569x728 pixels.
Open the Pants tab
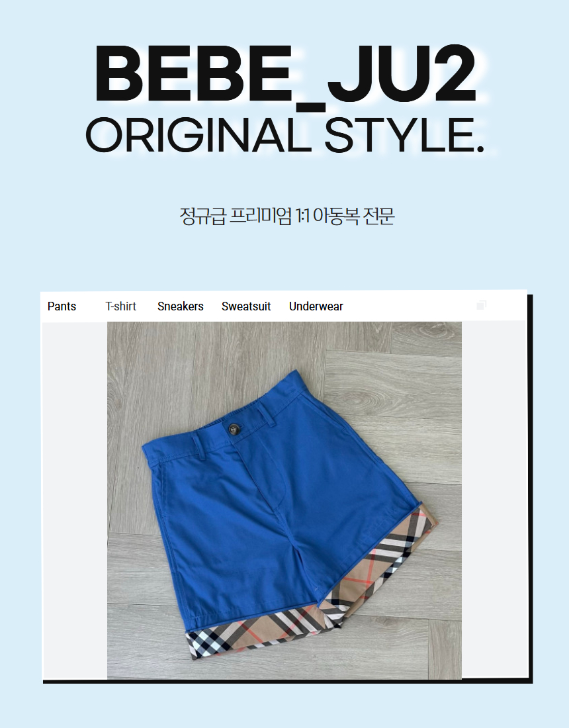(x=62, y=306)
